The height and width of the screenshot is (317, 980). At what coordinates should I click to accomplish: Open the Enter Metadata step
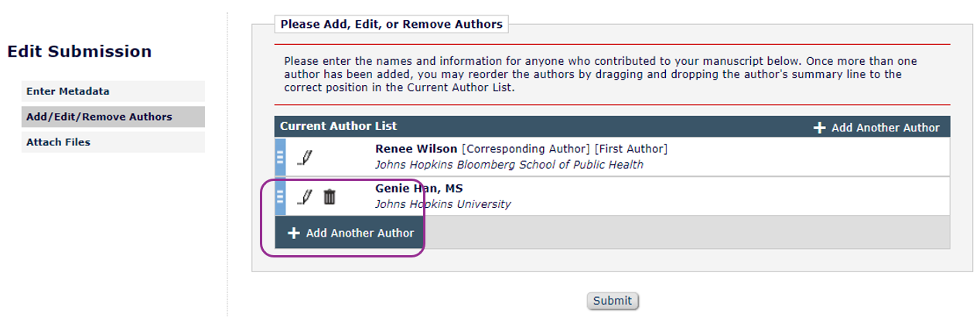point(68,91)
